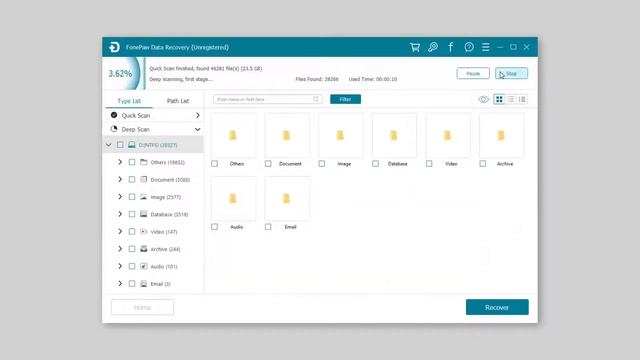Tick the D:(NTFS) drive checkbox
640x360 pixels.
(120, 145)
